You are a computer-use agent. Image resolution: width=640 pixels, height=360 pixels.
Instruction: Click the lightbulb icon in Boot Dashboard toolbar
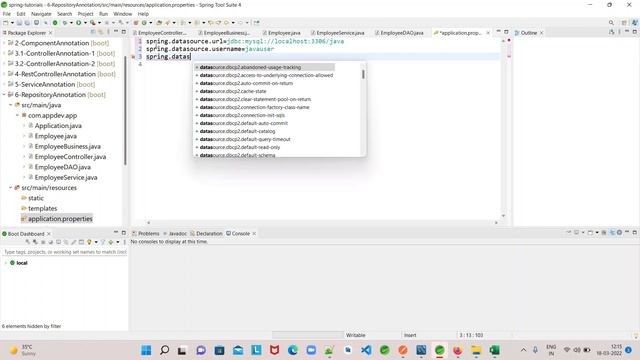coord(89,242)
